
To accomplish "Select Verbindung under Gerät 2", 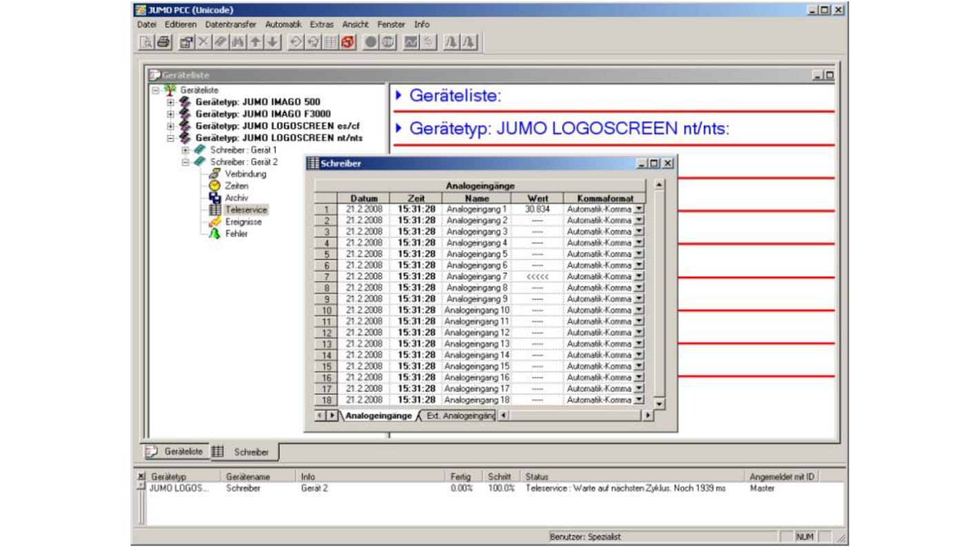I will pos(245,174).
